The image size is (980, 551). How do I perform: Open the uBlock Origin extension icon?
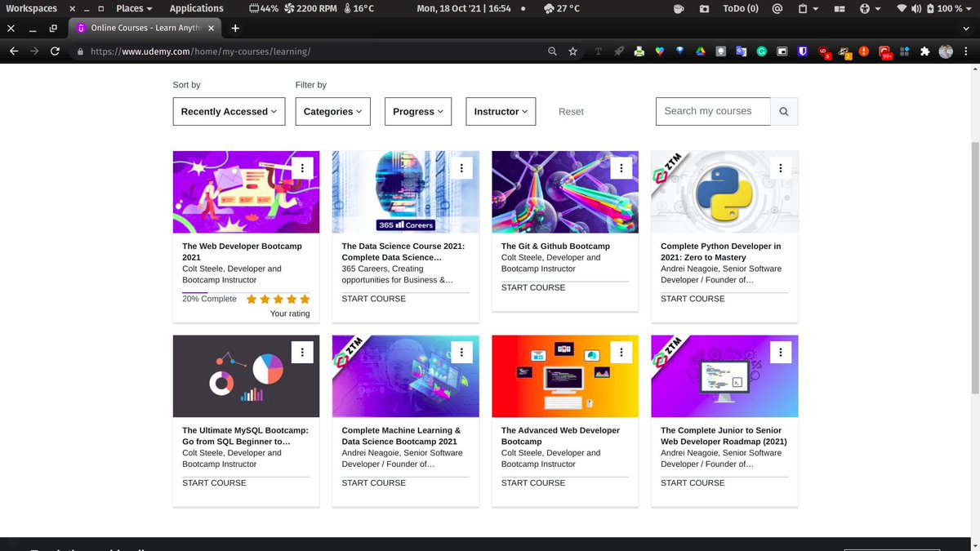(x=824, y=52)
